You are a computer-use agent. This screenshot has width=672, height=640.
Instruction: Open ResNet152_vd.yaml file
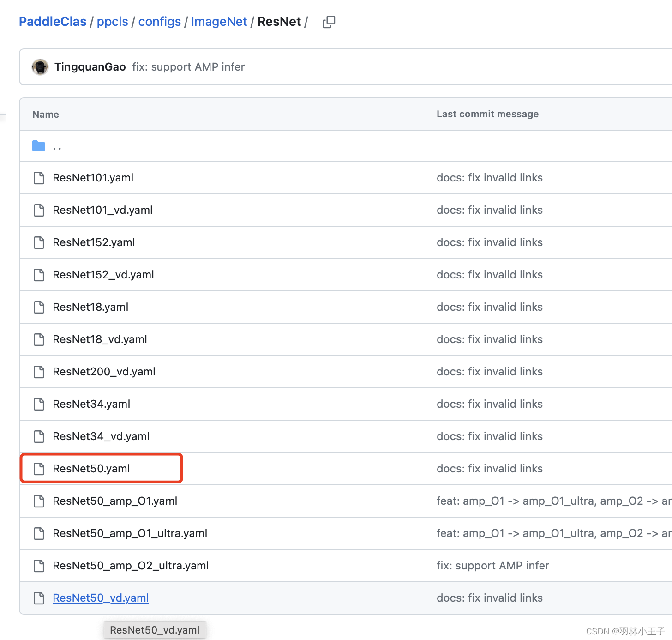103,275
